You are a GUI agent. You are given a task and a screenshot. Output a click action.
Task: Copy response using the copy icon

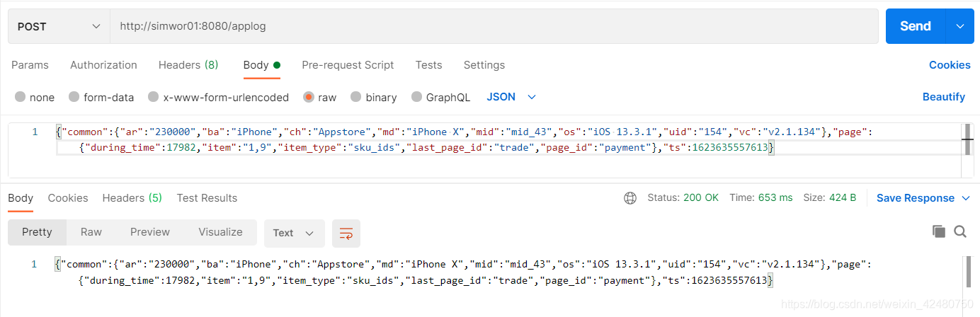[939, 231]
